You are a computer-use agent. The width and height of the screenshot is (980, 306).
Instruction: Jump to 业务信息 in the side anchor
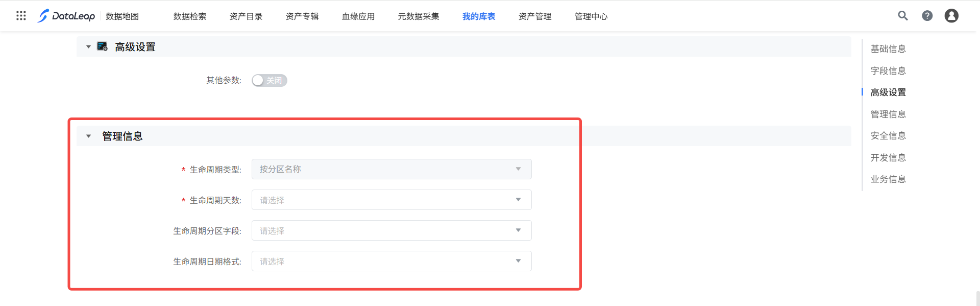pos(888,179)
